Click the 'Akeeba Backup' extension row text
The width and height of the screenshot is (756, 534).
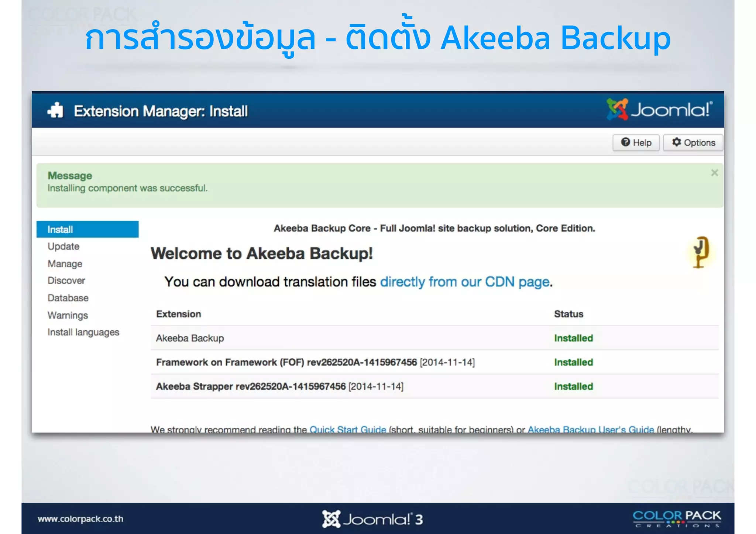click(190, 338)
